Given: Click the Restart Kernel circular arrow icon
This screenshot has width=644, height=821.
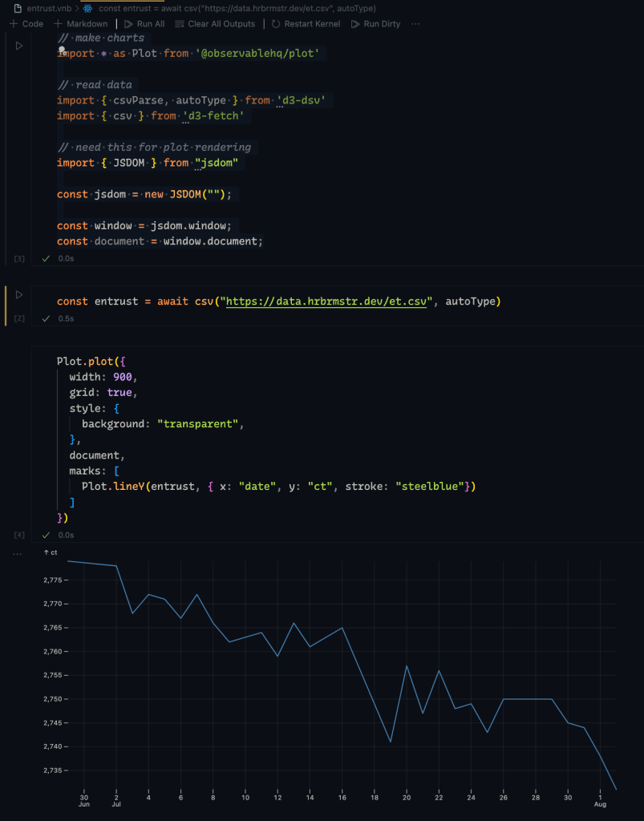Looking at the screenshot, I should coord(276,24).
